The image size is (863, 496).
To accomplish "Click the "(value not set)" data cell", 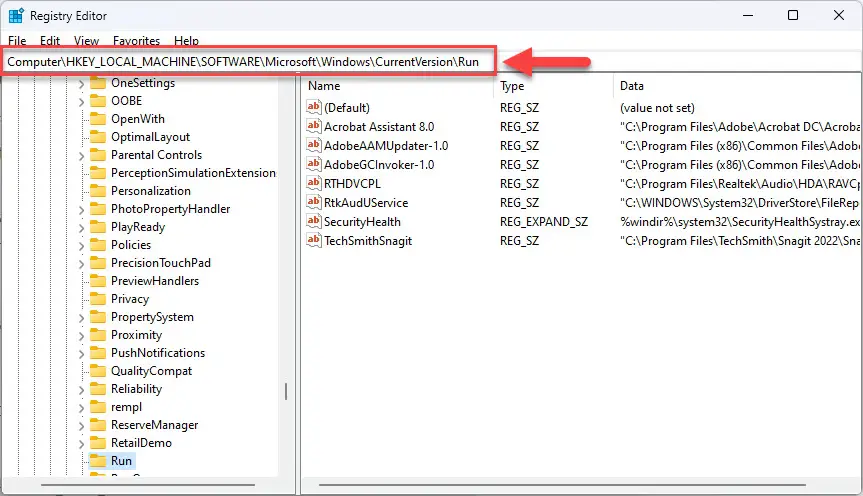I will click(657, 108).
